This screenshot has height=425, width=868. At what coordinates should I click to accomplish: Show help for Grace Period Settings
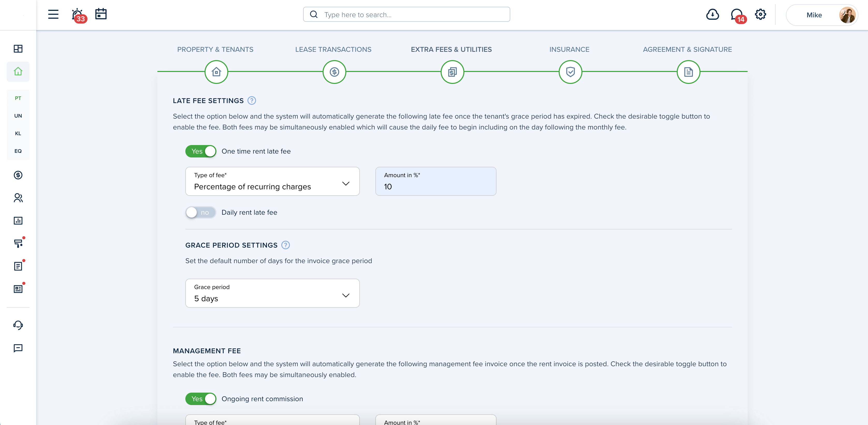click(285, 245)
